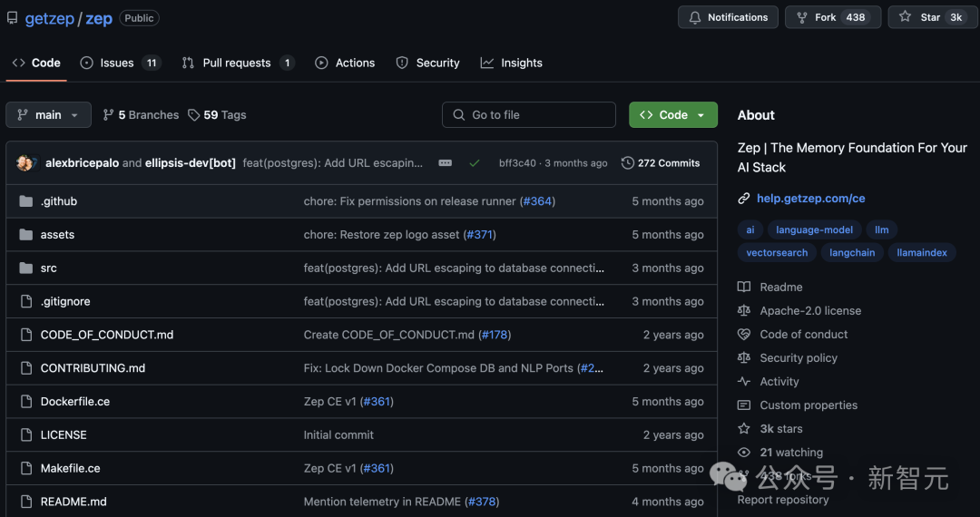This screenshot has width=980, height=517.
Task: Expand the main branch selector dropdown
Action: click(x=48, y=115)
